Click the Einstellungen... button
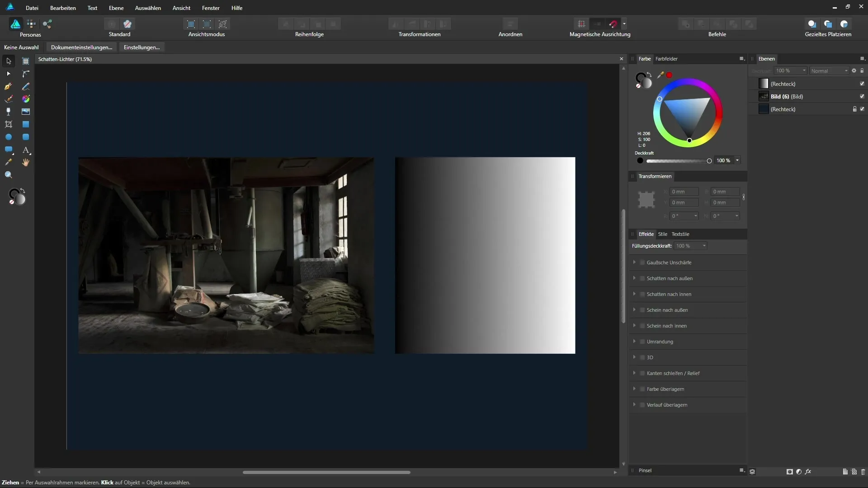The height and width of the screenshot is (488, 868). pyautogui.click(x=142, y=47)
